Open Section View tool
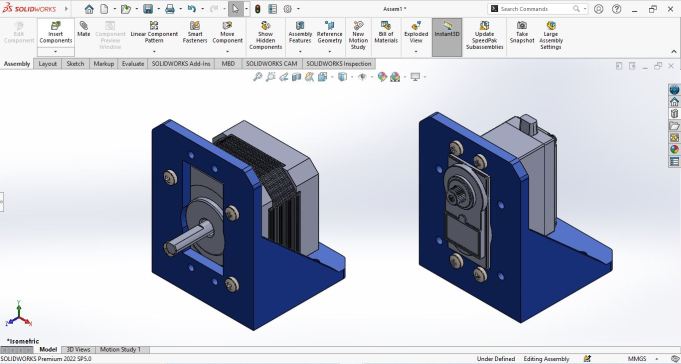This screenshot has height=364, width=681. point(296,77)
